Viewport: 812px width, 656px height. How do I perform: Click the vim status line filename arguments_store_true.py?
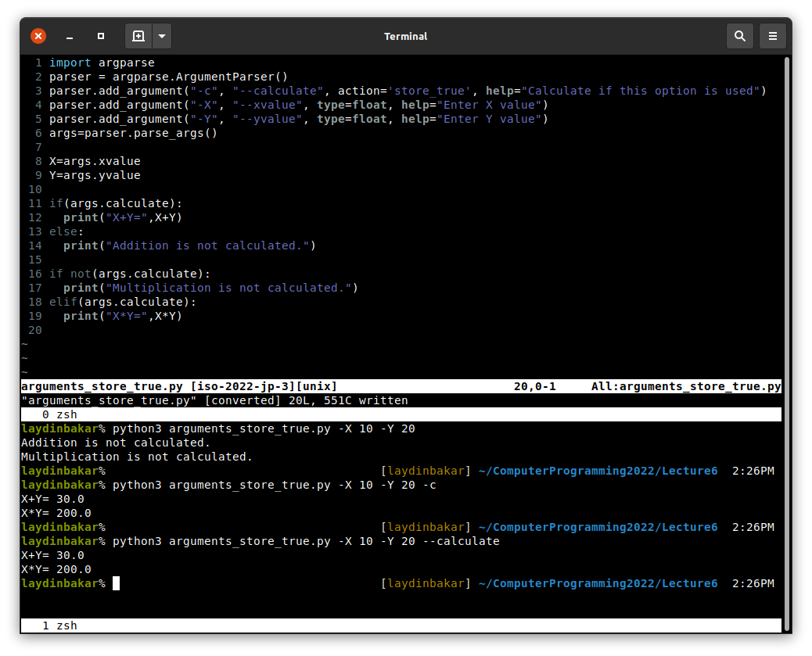pyautogui.click(x=102, y=386)
